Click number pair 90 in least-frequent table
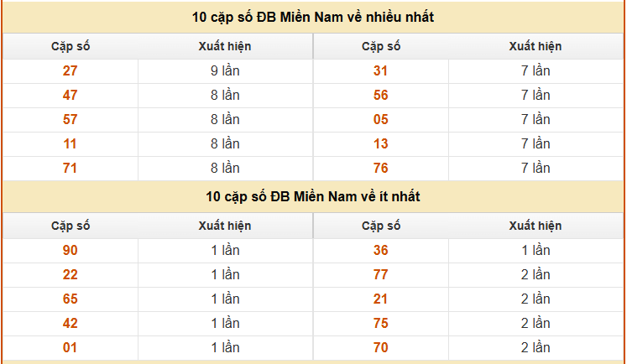 71,251
